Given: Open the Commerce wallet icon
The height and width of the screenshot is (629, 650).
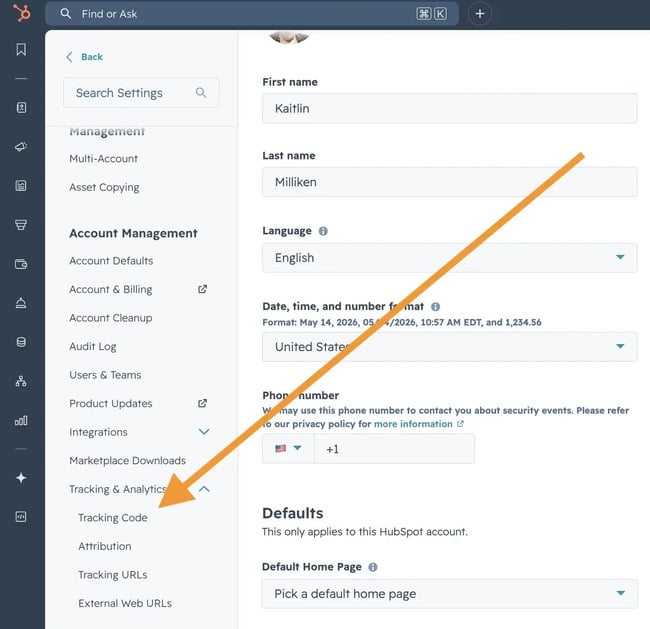Looking at the screenshot, I should [21, 264].
